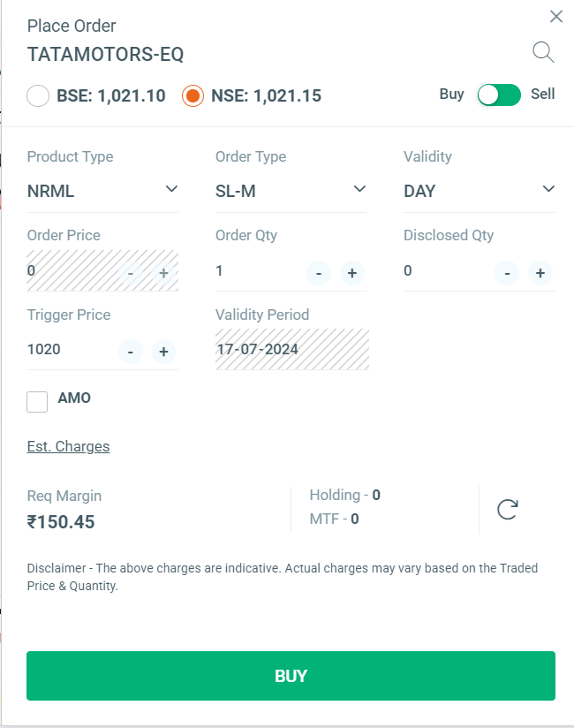Click the Order Qty input field
574x728 pixels.
(x=256, y=271)
